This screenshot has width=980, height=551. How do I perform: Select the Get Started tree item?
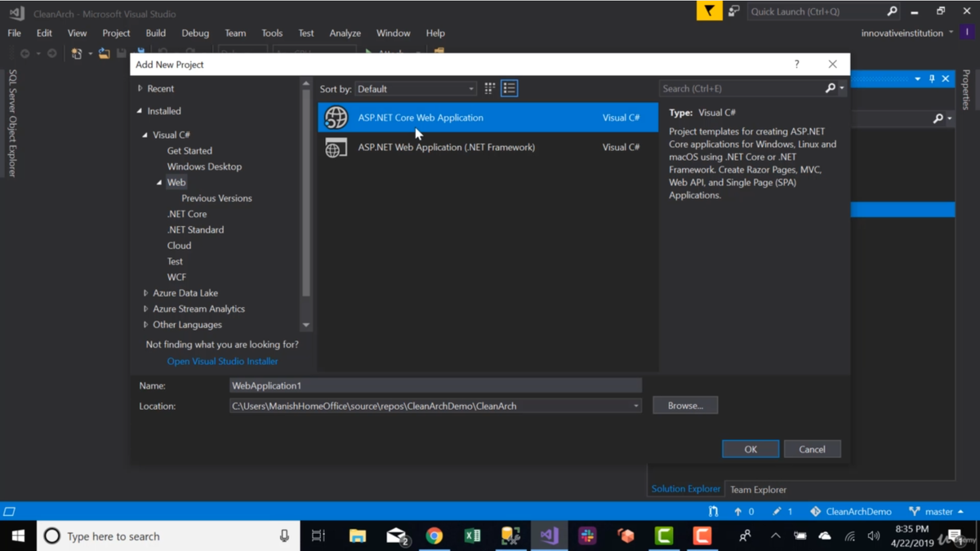[189, 151]
